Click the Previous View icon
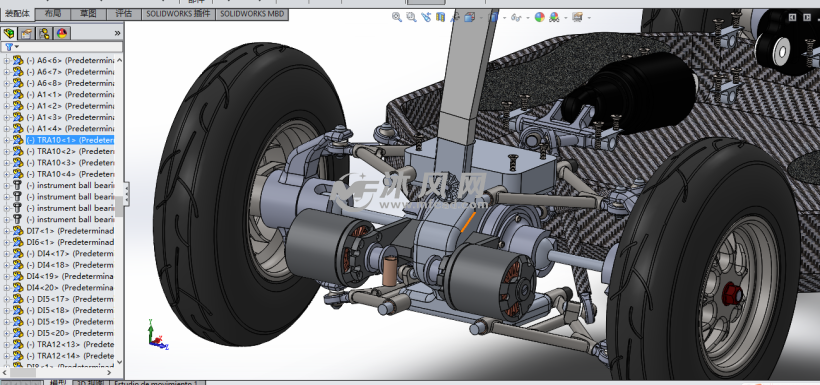 (426, 17)
